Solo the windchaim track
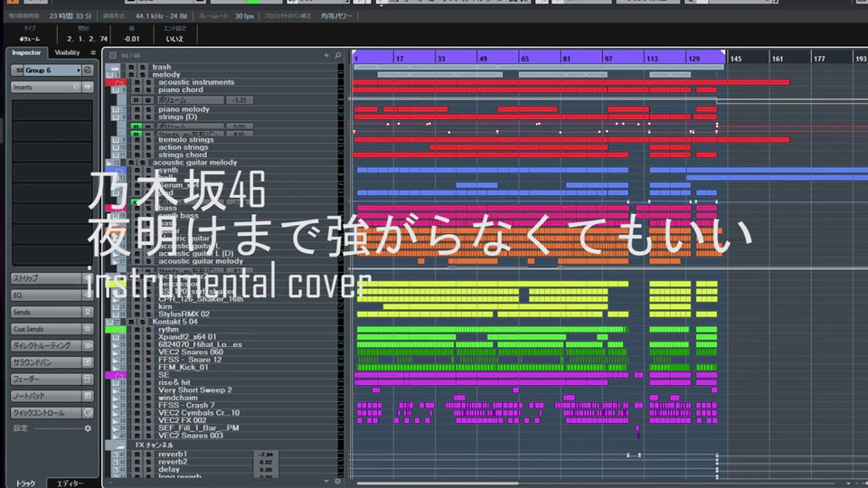The image size is (868, 488). pyautogui.click(x=148, y=398)
